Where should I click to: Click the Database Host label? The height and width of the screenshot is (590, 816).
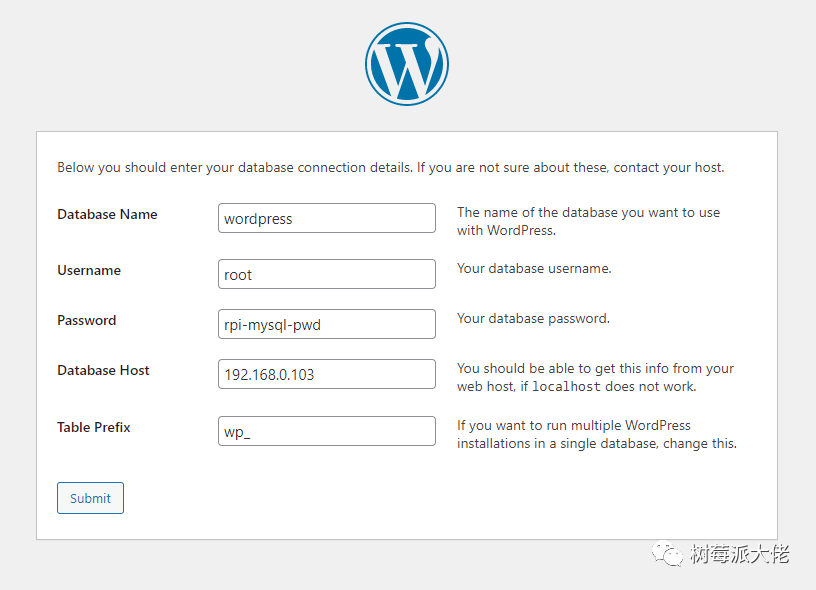pyautogui.click(x=103, y=370)
